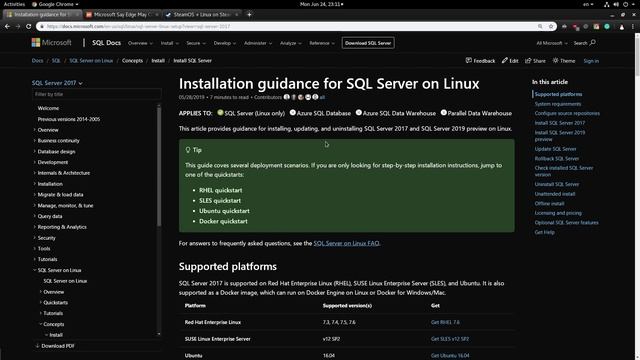Open the Feedback option
This screenshot has height=360, width=640.
[480, 60]
